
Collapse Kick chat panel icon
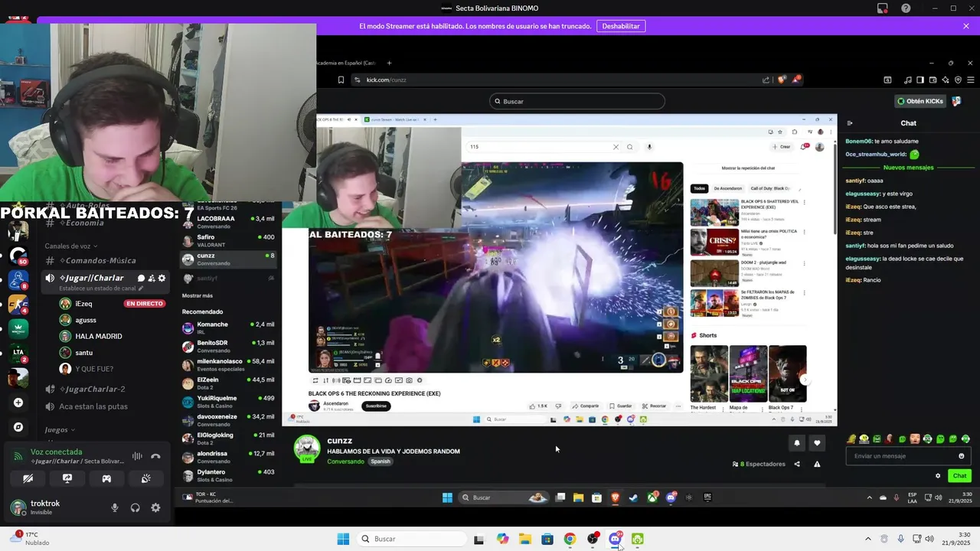(850, 123)
